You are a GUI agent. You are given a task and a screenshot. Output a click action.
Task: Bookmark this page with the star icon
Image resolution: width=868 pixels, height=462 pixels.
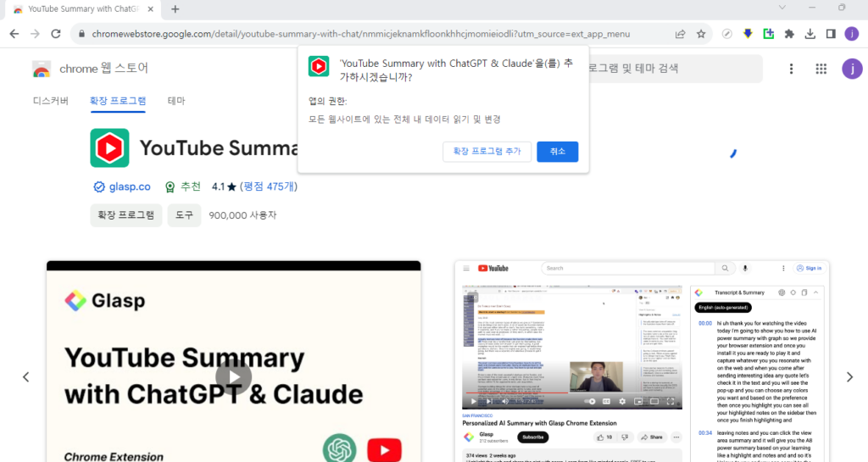[x=701, y=34]
